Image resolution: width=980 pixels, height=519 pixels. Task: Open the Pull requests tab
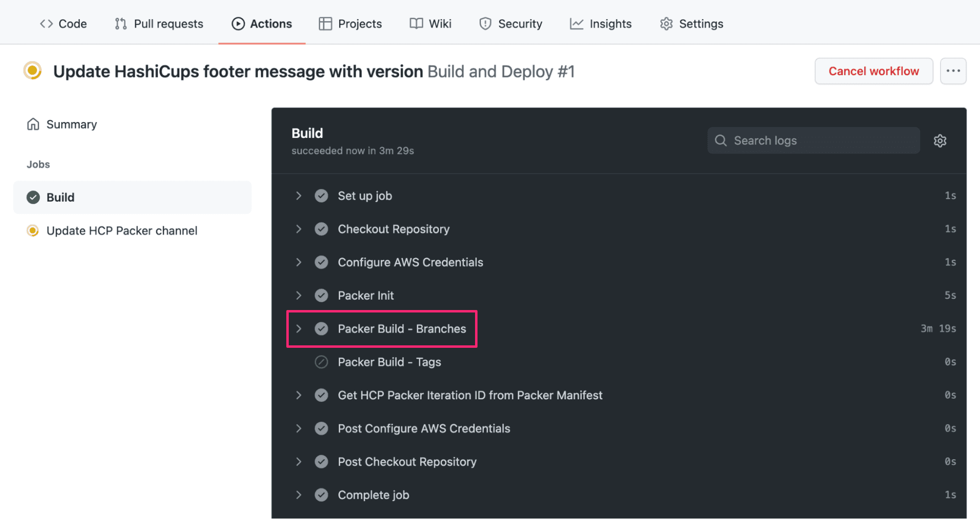(159, 24)
